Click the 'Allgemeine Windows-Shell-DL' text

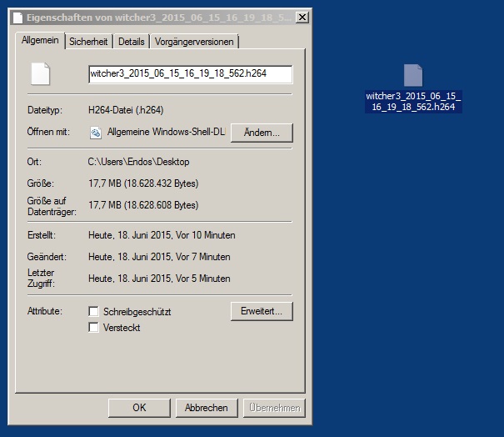point(167,132)
